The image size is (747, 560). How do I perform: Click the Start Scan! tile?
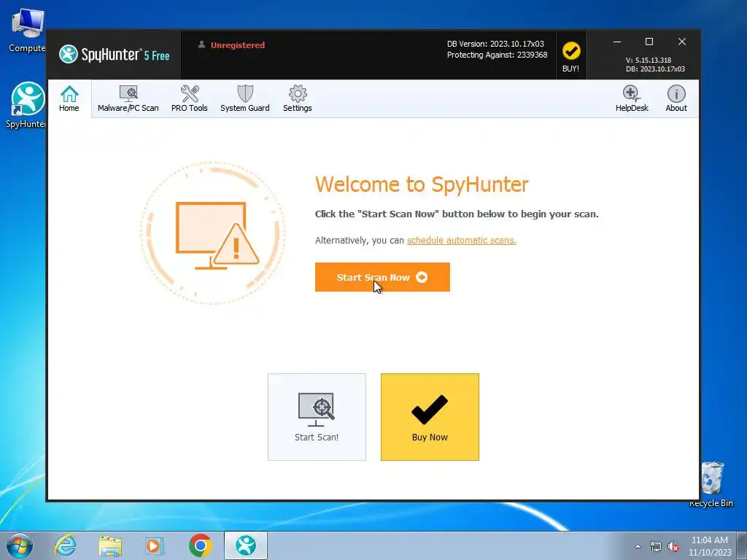tap(317, 416)
